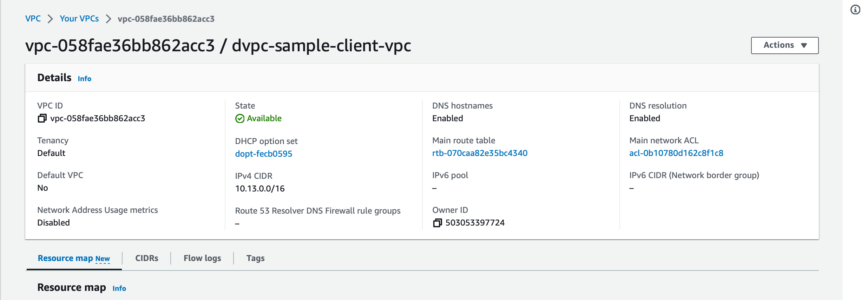Click the Owner ID value 503053397724

pos(475,223)
